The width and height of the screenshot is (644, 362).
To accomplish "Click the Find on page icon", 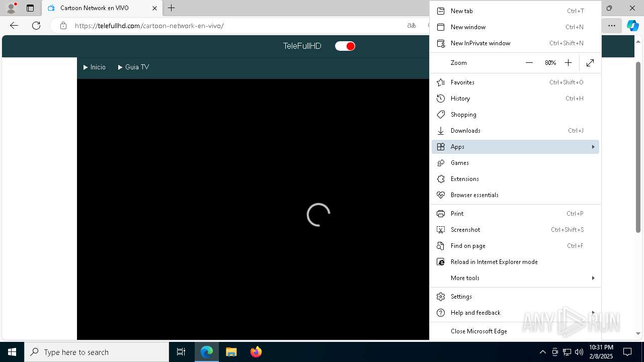I will pyautogui.click(x=441, y=246).
